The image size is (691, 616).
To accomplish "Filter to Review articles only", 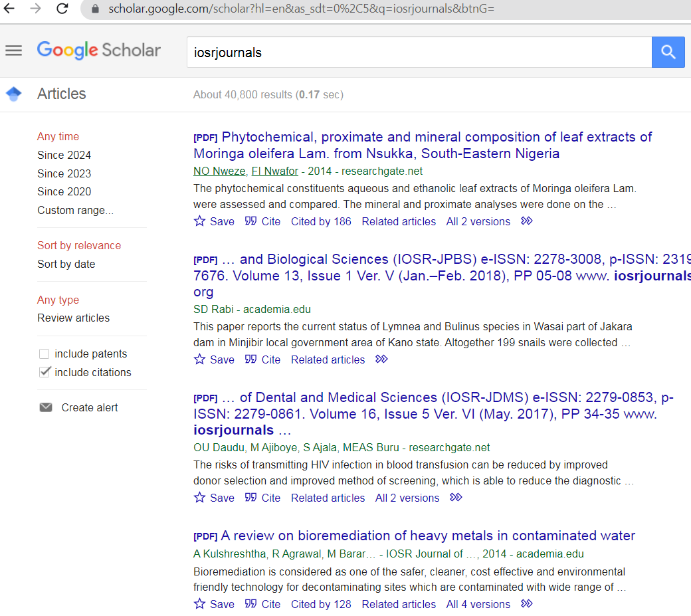I will click(x=74, y=318).
